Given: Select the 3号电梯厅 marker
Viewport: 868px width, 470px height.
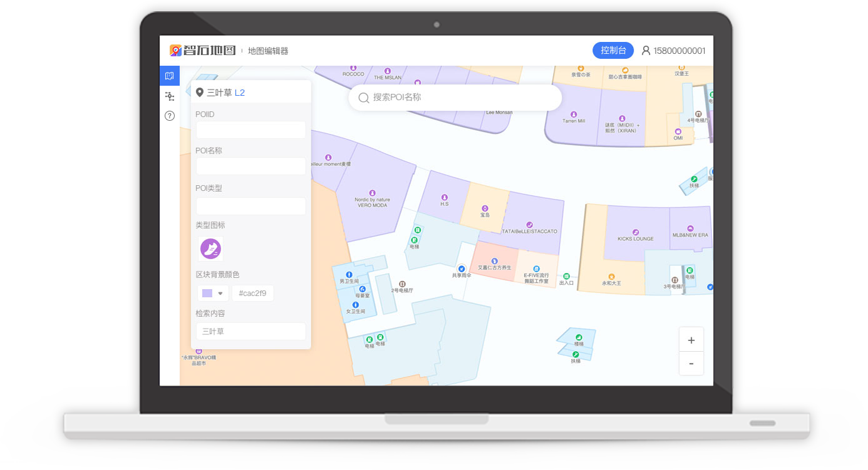Looking at the screenshot, I should [x=674, y=280].
